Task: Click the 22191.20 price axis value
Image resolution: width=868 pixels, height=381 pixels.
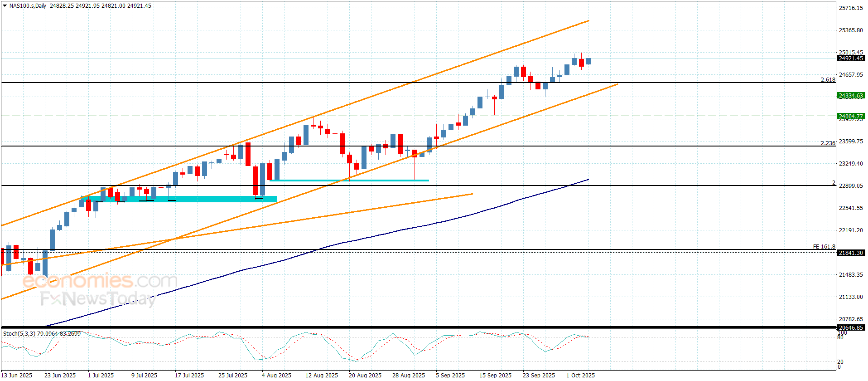Action: [851, 230]
